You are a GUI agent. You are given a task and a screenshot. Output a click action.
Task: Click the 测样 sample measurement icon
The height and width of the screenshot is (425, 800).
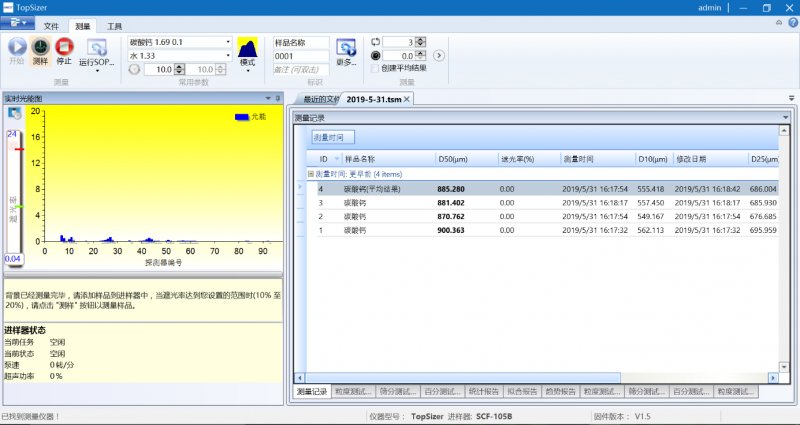tap(40, 47)
